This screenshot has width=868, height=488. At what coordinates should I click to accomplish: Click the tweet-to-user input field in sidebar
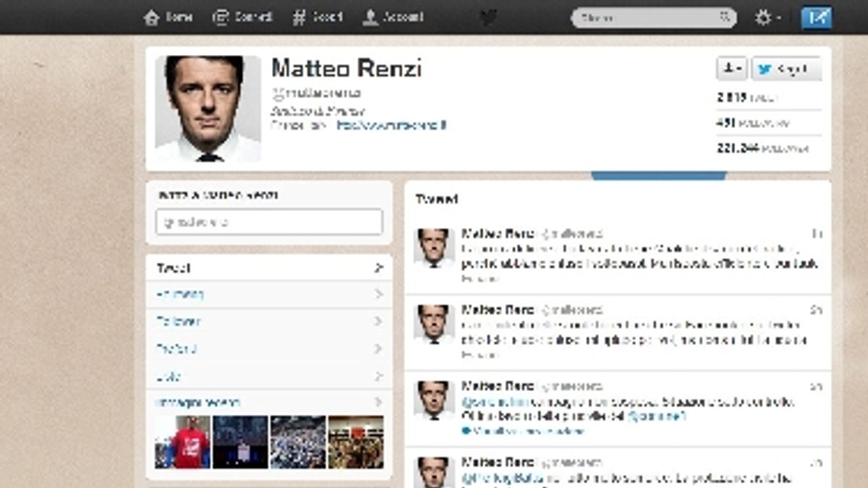269,222
